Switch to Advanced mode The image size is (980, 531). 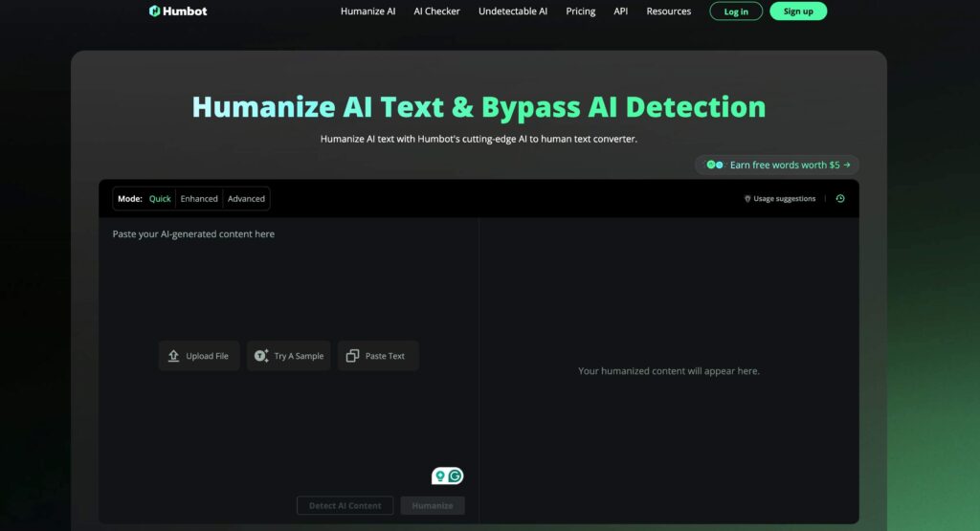pos(246,199)
